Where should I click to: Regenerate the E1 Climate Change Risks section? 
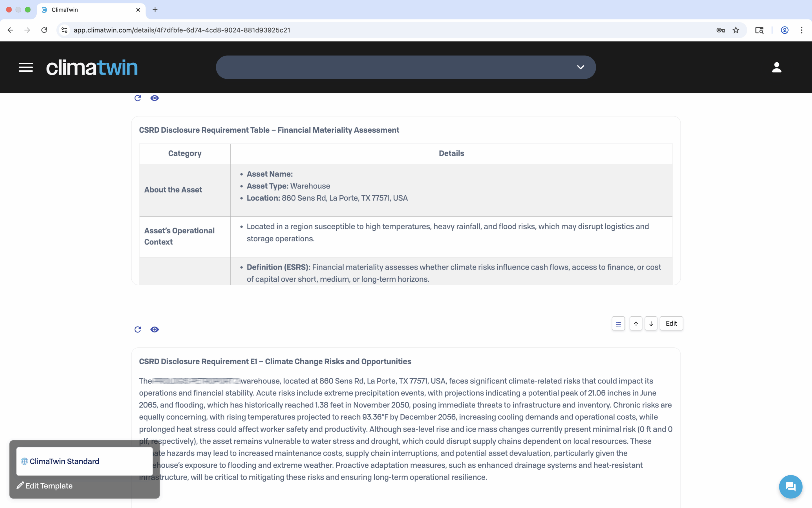tap(138, 330)
